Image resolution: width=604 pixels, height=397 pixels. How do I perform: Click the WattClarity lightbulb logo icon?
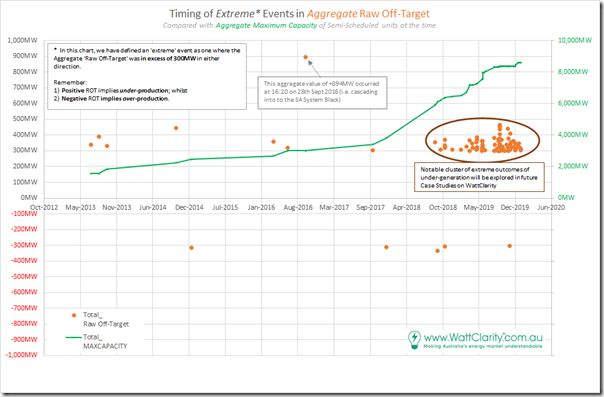[x=414, y=340]
